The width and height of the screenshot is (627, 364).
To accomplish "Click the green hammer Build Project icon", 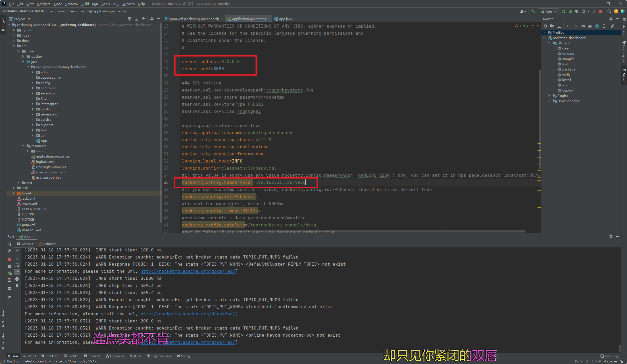I will [x=533, y=11].
